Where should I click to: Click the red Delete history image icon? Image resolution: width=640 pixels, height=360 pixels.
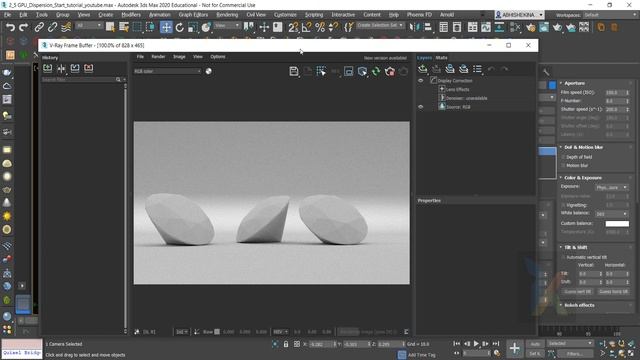89,68
